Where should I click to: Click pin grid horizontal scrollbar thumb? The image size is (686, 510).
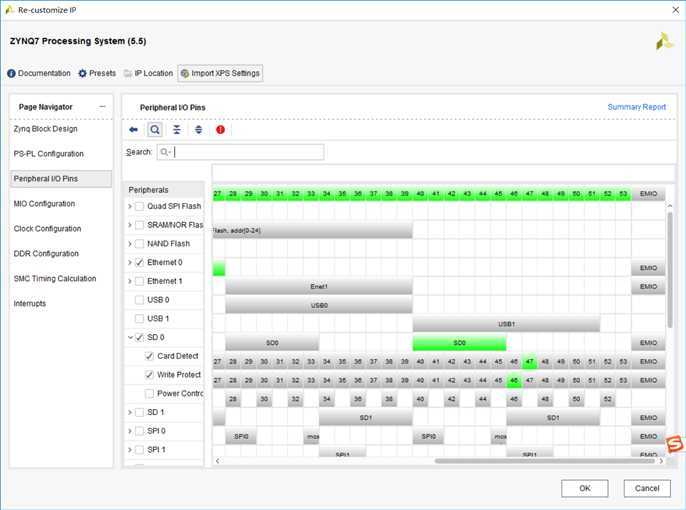(x=545, y=461)
